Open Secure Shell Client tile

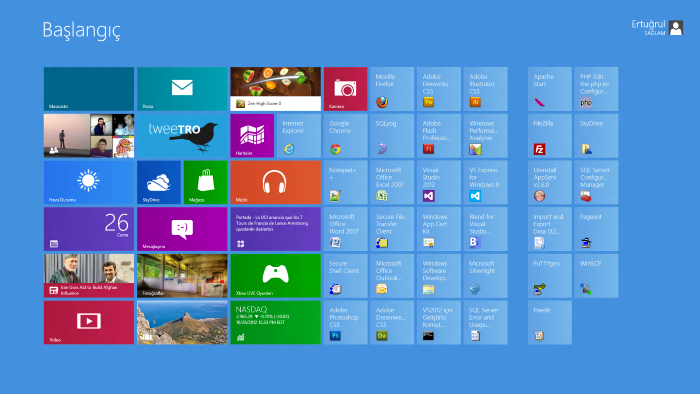point(346,276)
